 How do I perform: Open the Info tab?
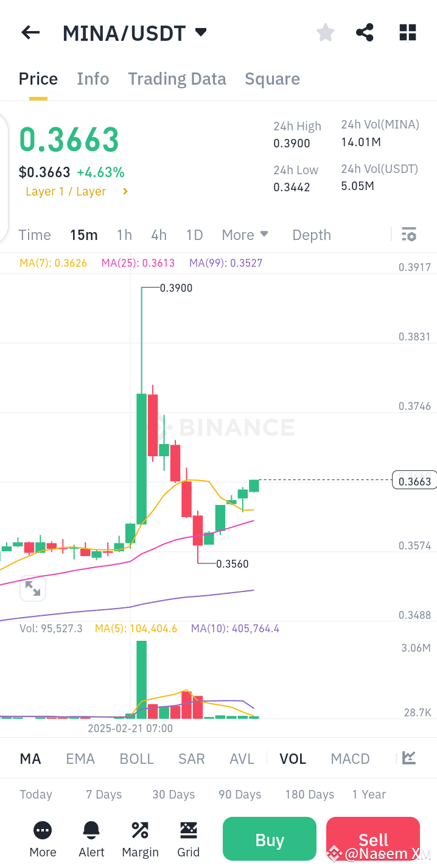(x=93, y=79)
